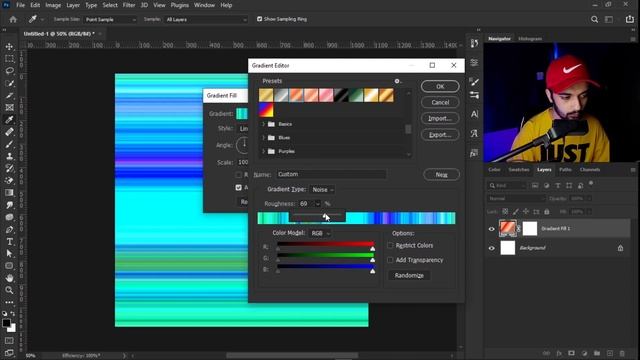Add layer mask icon in Layers panel

(x=571, y=353)
